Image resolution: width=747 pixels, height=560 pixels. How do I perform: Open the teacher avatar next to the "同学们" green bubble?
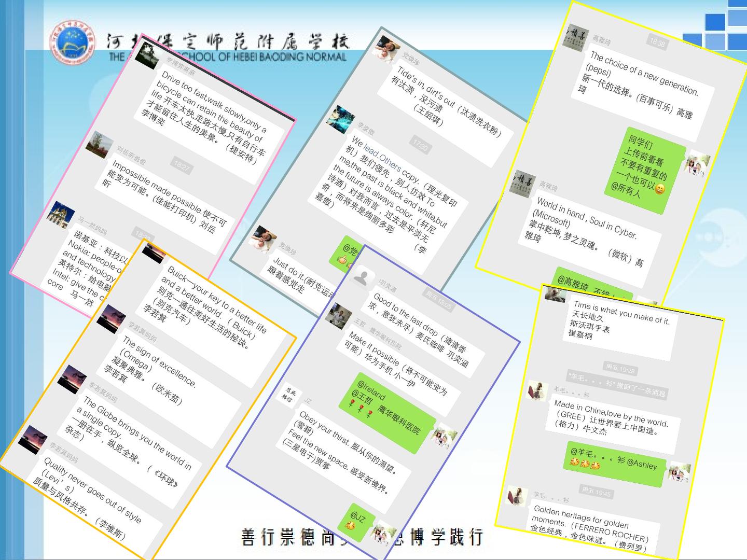point(697,164)
